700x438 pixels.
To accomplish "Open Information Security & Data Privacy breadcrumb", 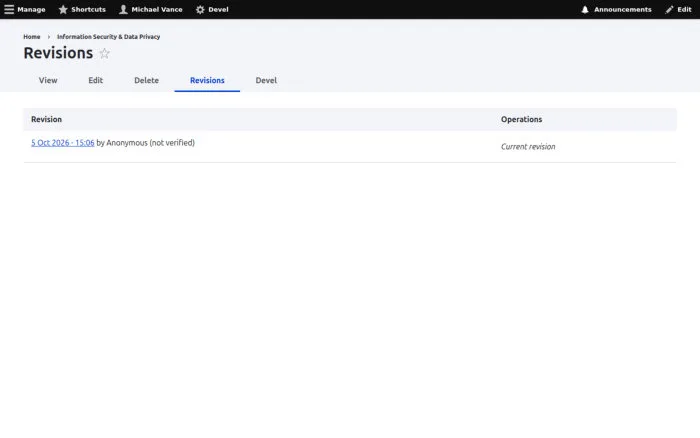I will click(108, 37).
